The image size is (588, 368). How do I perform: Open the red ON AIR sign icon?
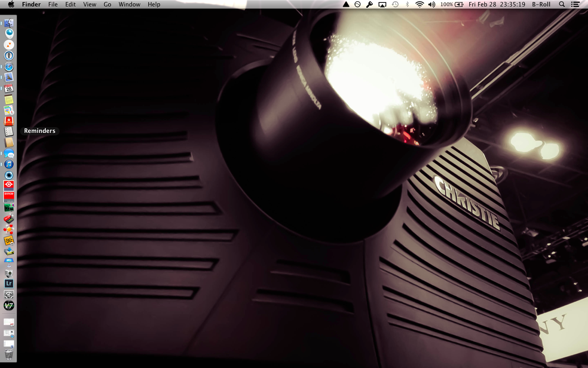point(9,218)
